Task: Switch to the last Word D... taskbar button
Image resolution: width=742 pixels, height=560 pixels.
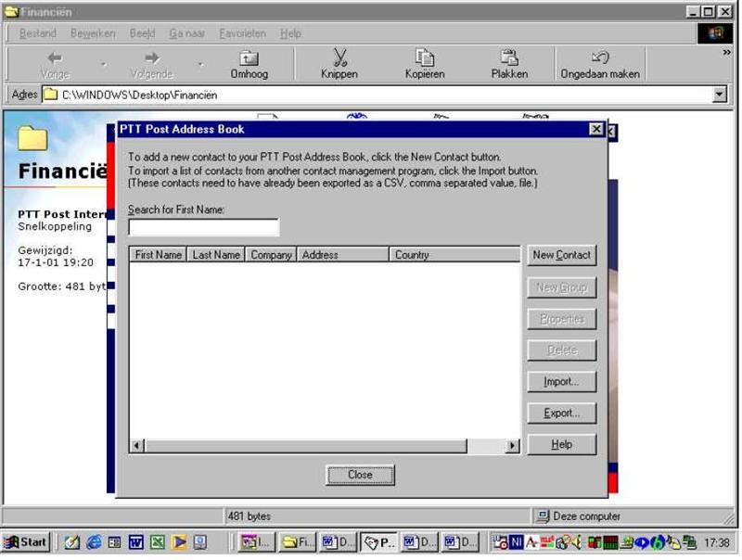Action: 460,542
